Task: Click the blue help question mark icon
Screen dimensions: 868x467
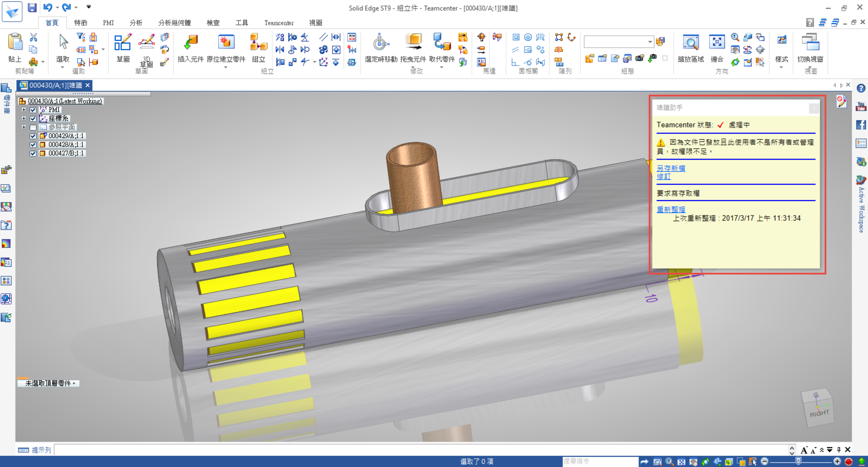Action: (861, 88)
